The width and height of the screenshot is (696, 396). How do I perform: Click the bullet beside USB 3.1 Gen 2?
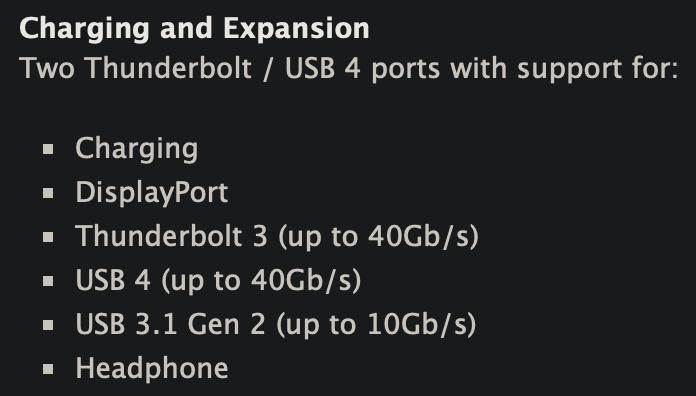[48, 325]
